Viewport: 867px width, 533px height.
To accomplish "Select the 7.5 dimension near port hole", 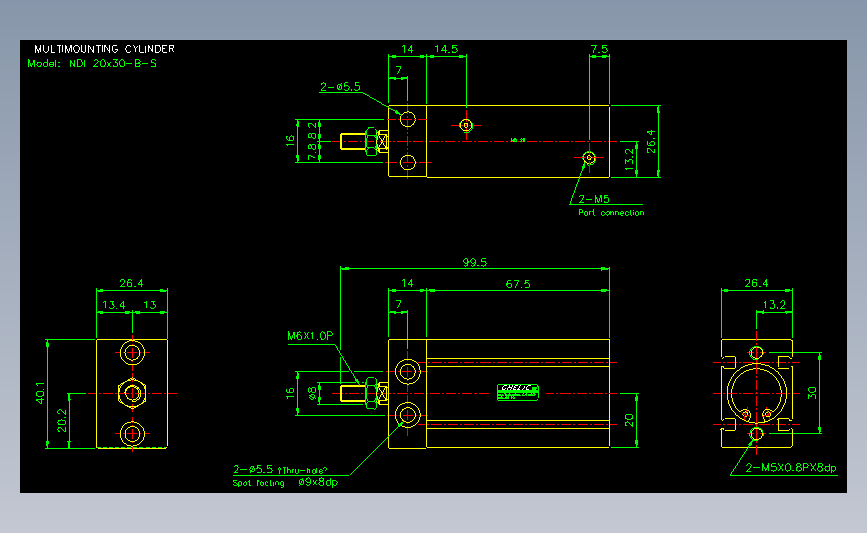I will (599, 49).
